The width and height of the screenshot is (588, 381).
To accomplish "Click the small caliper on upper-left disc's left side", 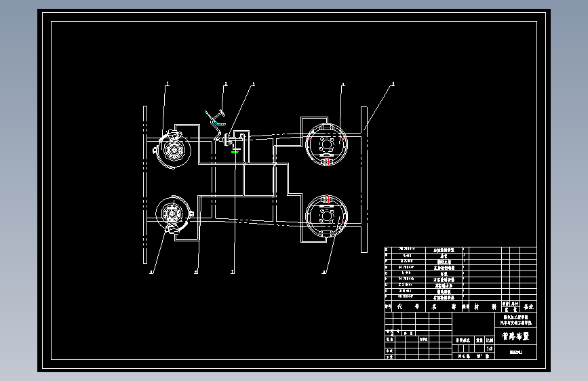I will click(155, 151).
